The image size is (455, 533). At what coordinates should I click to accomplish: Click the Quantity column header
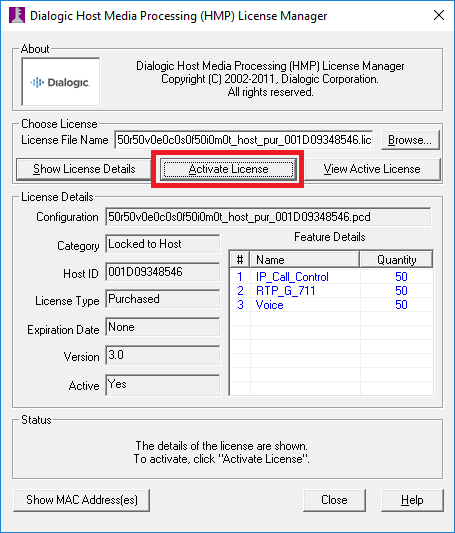click(396, 260)
